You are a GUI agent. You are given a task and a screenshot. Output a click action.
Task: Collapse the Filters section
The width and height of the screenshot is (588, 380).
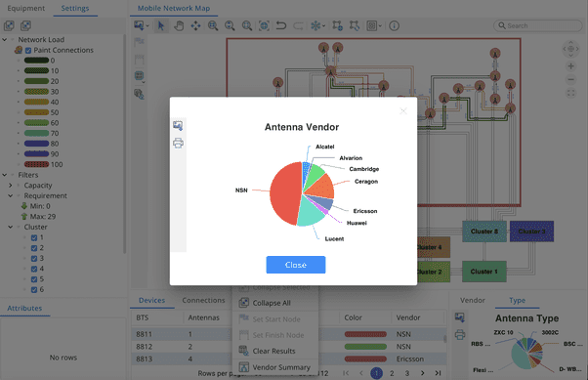(5, 175)
